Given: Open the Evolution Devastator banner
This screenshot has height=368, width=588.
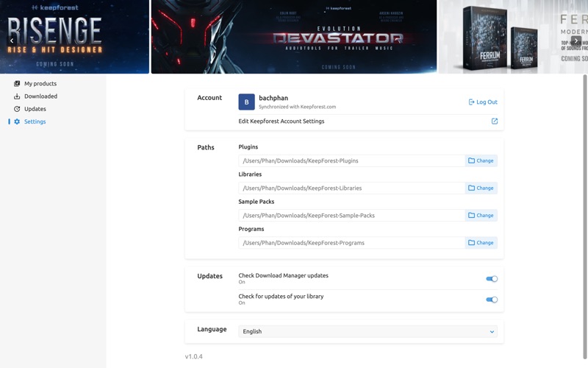Looking at the screenshot, I should [294, 36].
